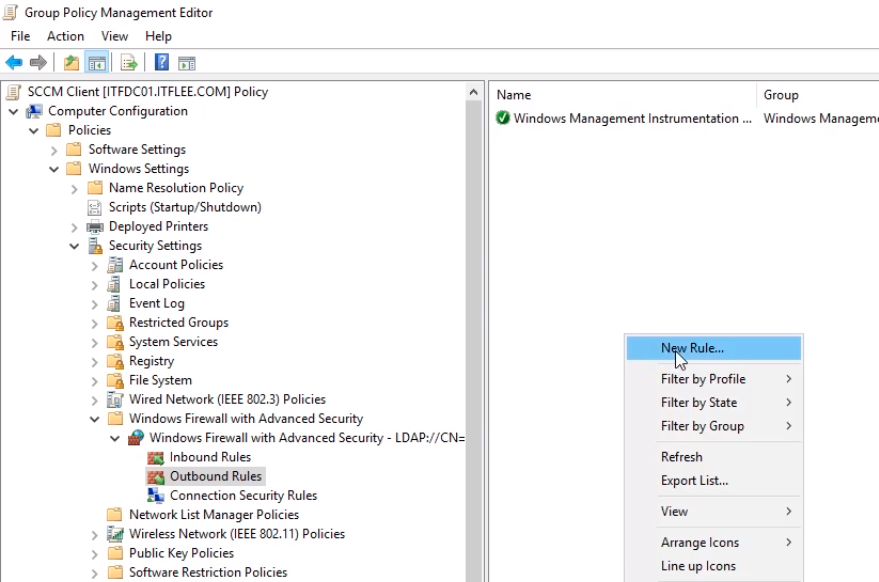Click the Forward arrow toolbar icon
The width and height of the screenshot is (879, 582).
[38, 63]
